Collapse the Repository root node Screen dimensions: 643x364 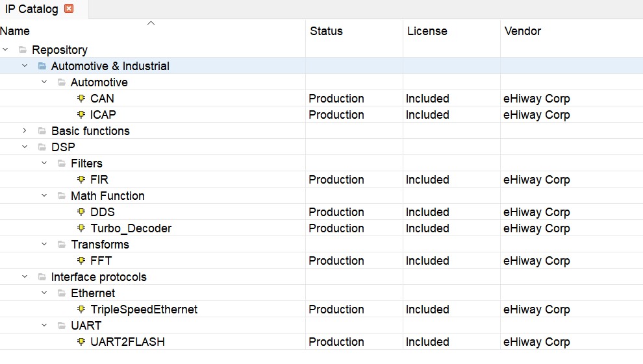tap(5, 49)
